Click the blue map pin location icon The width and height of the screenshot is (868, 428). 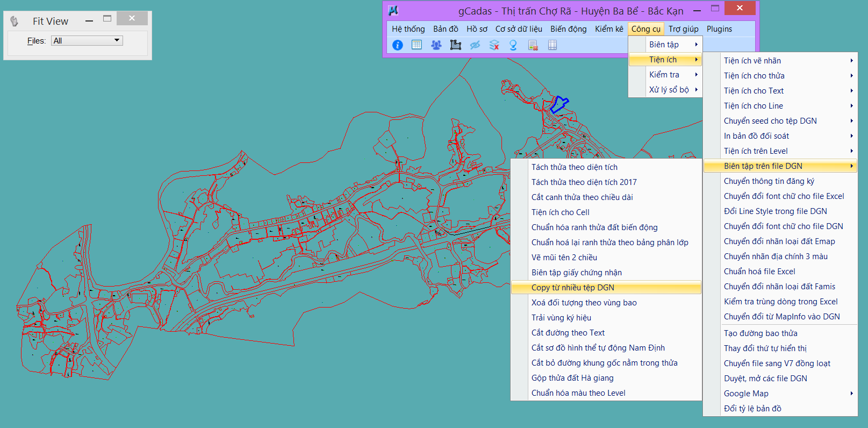(x=513, y=45)
